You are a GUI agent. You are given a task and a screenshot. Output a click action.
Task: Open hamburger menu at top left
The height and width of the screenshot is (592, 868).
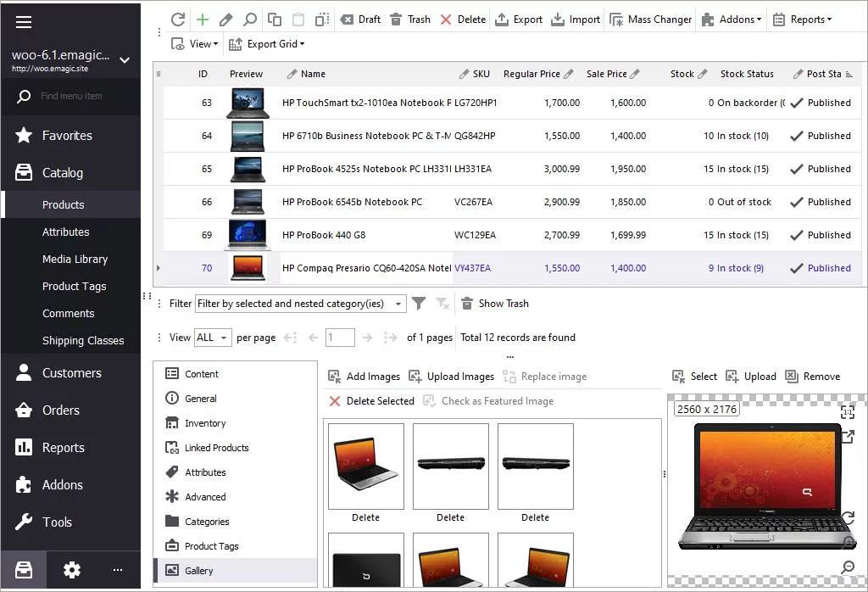[x=24, y=23]
